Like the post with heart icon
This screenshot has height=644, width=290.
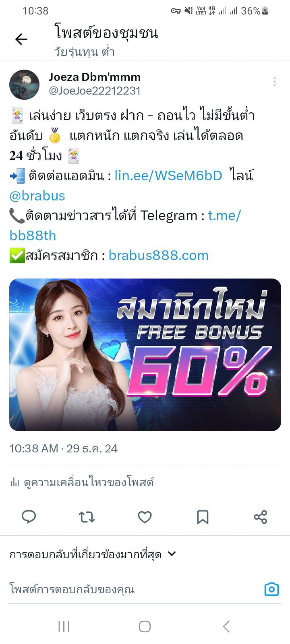(x=145, y=517)
